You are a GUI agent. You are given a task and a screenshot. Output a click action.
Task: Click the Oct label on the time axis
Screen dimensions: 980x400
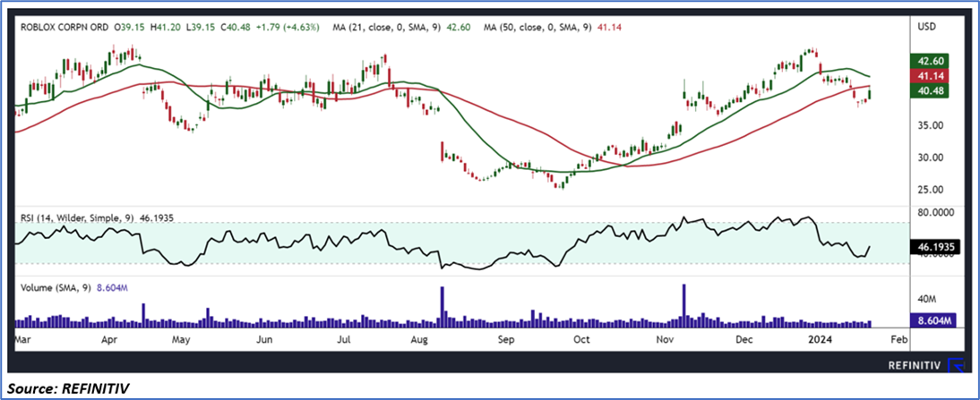coord(582,339)
